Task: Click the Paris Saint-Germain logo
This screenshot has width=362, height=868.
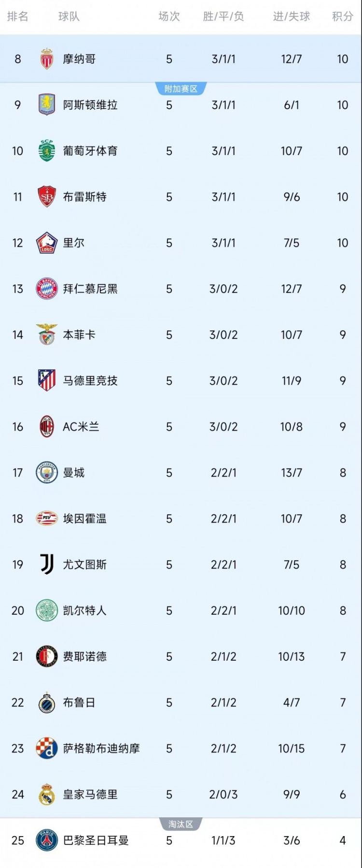Action: point(47,840)
